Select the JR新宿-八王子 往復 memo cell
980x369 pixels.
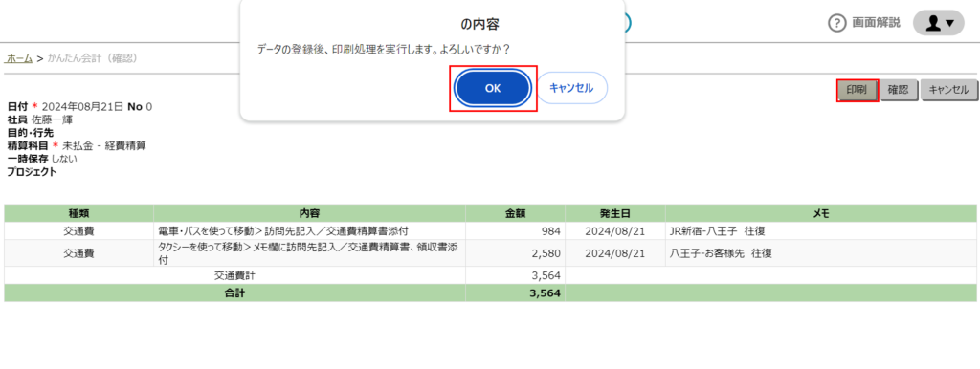pos(820,231)
